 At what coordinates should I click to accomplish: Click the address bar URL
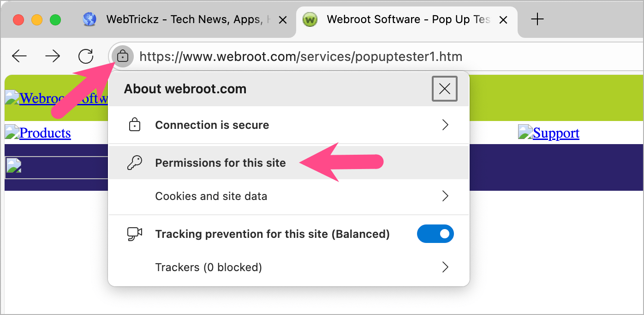coord(301,57)
